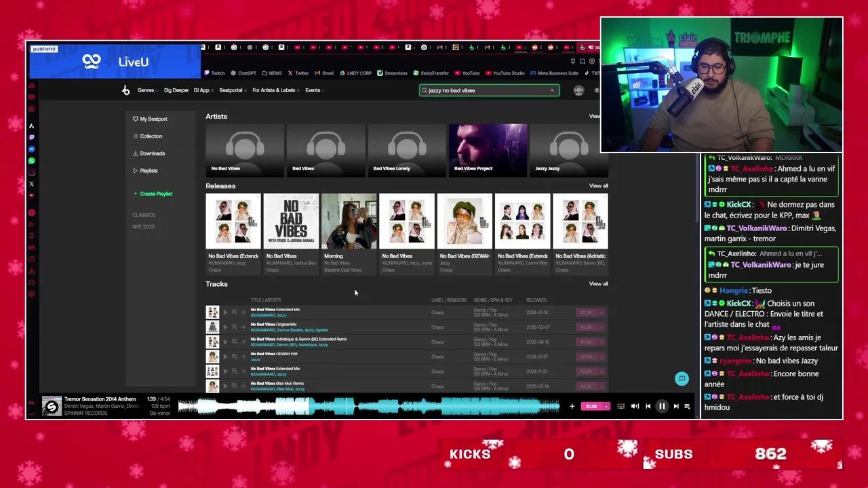Screen dimensions: 868x488
Task: Open Chaos label on first track row
Action: pyautogui.click(x=437, y=312)
